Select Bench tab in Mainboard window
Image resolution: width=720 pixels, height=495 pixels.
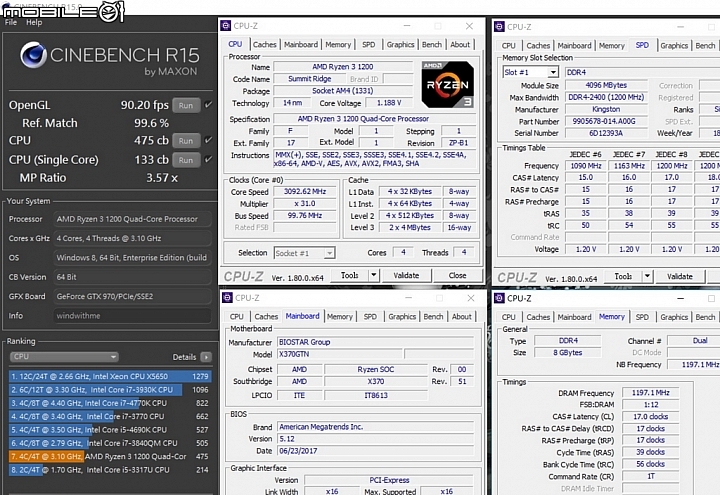(433, 316)
